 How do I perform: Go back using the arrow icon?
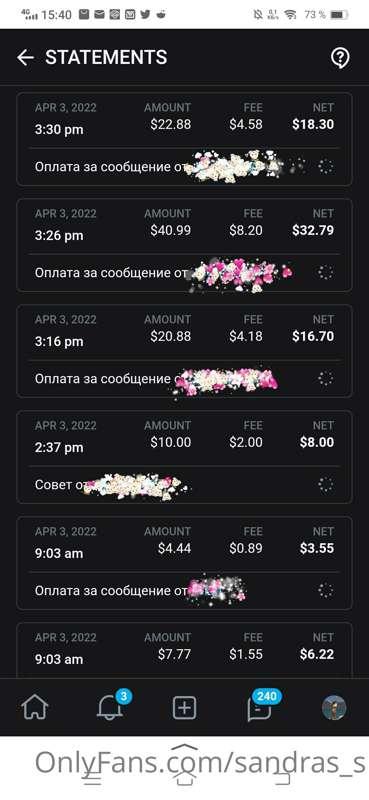[25, 58]
